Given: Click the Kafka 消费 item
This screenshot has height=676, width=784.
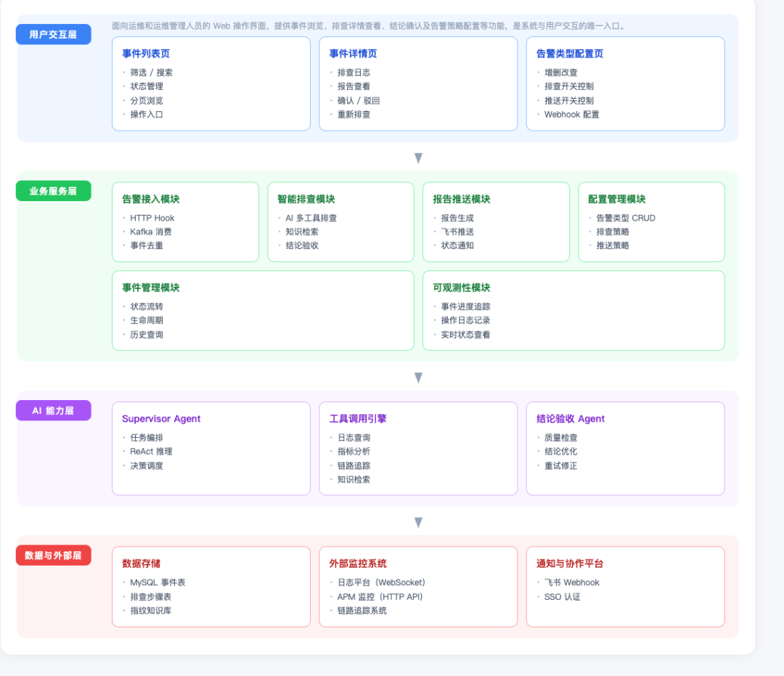Looking at the screenshot, I should click(x=150, y=232).
